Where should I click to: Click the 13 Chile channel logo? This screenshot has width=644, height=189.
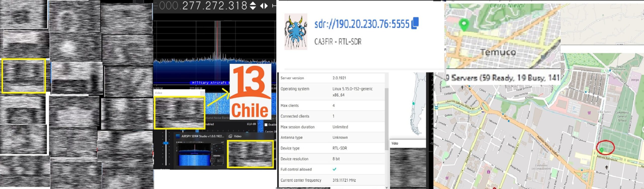(250, 92)
